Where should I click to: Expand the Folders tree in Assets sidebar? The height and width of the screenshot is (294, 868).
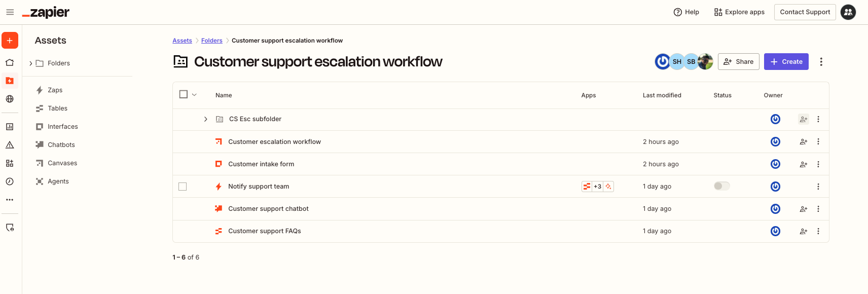[31, 63]
